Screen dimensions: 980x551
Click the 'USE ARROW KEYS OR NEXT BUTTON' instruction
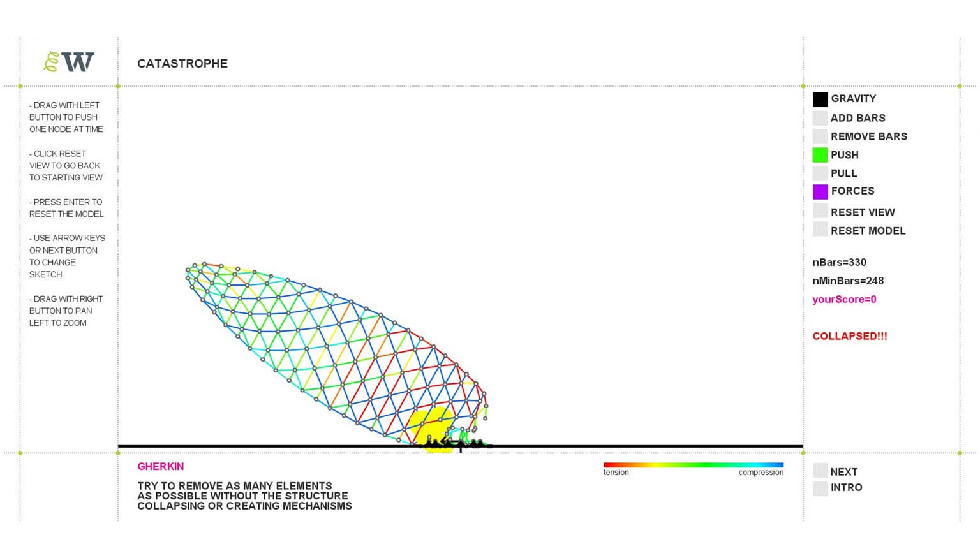pyautogui.click(x=67, y=256)
